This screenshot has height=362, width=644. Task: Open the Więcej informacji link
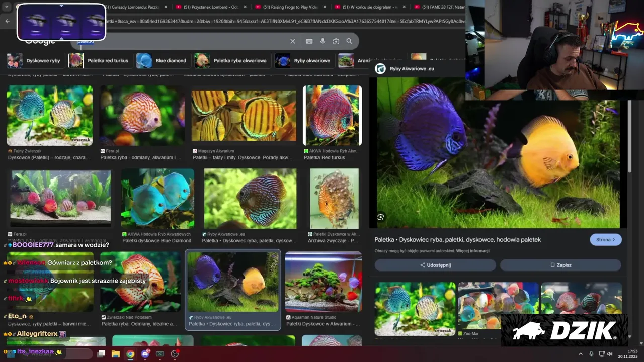pyautogui.click(x=473, y=251)
